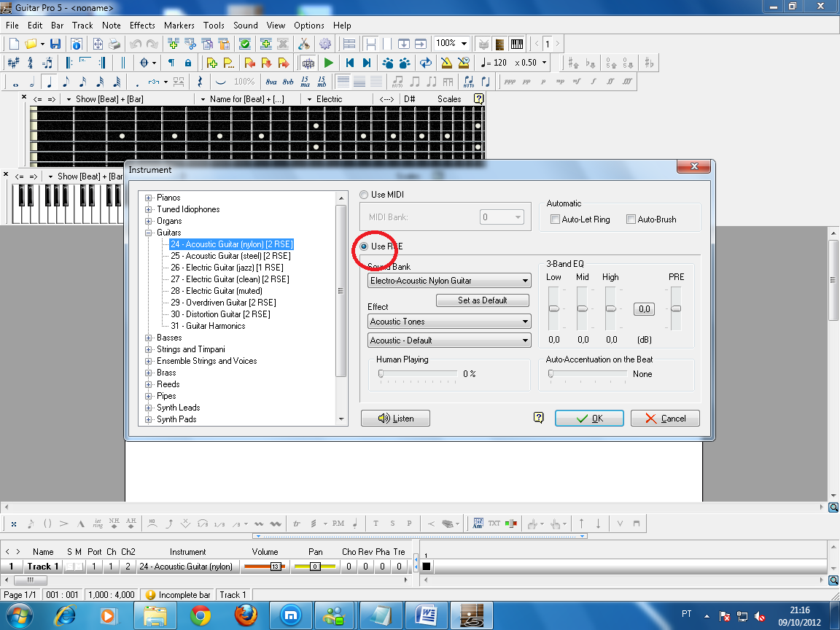Insert a bar with the green plus icon
The width and height of the screenshot is (840, 630).
click(173, 44)
